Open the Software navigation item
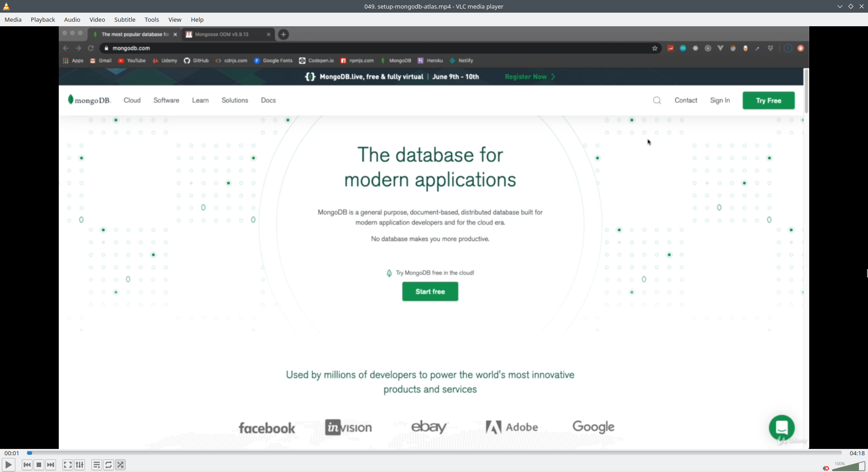This screenshot has width=868, height=472. pos(166,100)
